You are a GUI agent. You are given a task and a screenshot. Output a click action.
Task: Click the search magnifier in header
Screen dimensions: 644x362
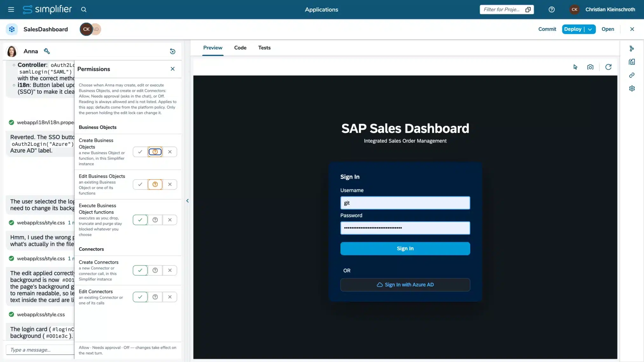tap(84, 10)
